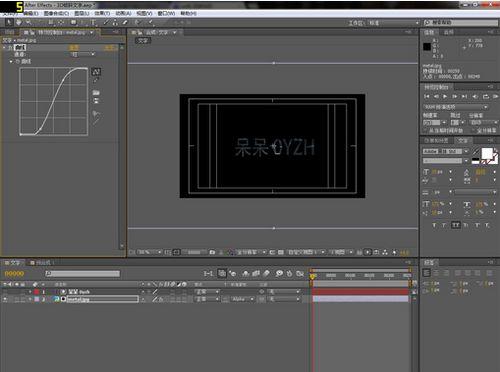This screenshot has height=372, width=500.
Task: Click the white text fill color swatch
Action: pos(487,153)
